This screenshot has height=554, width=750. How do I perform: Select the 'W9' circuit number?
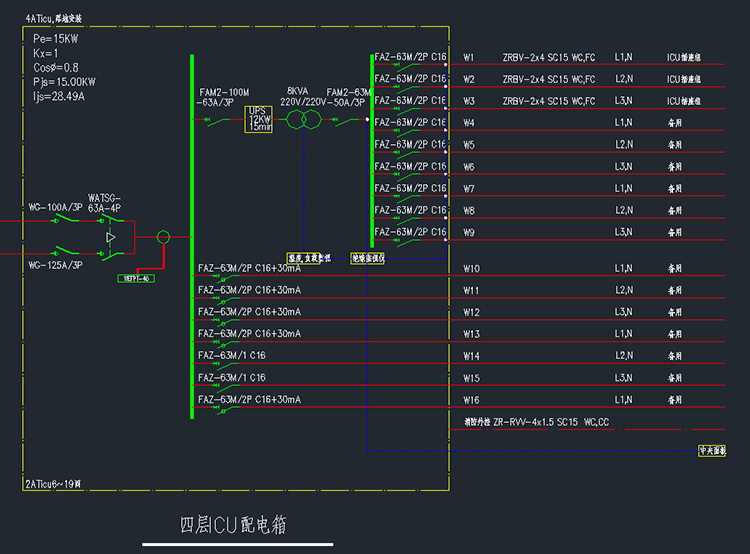click(469, 233)
